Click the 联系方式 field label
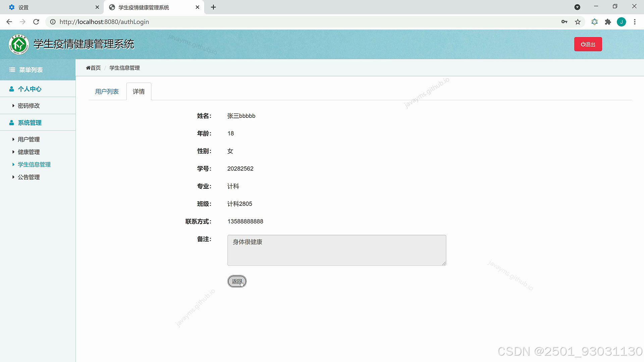644x362 pixels. (x=198, y=222)
